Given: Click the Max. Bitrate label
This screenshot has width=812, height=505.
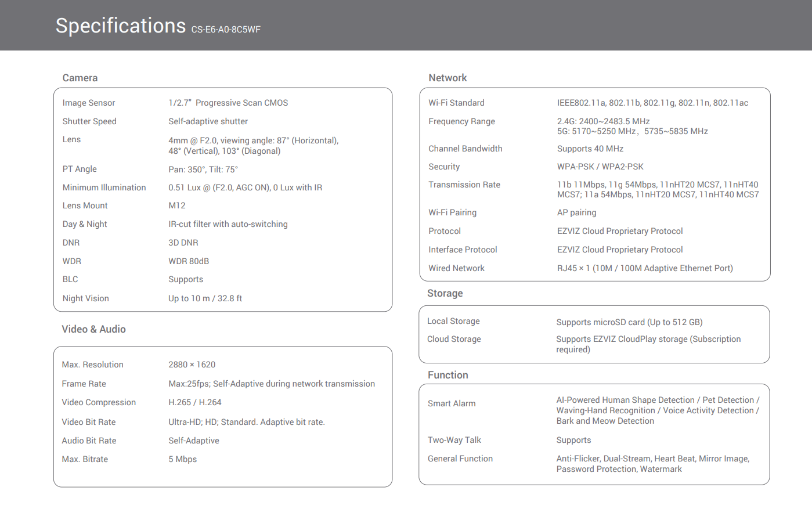Looking at the screenshot, I should 85,459.
